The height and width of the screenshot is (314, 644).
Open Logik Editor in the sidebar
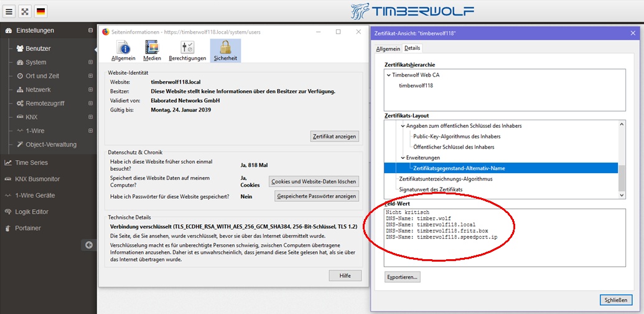tap(32, 212)
